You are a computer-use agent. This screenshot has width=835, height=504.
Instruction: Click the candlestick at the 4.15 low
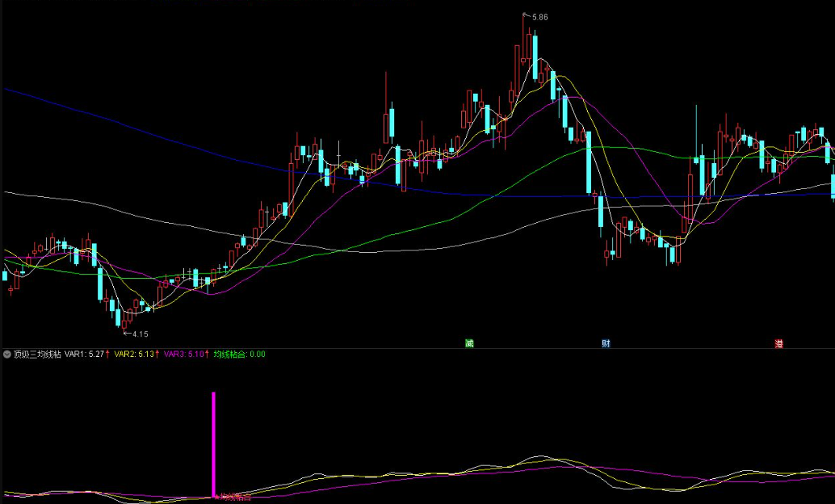[124, 323]
